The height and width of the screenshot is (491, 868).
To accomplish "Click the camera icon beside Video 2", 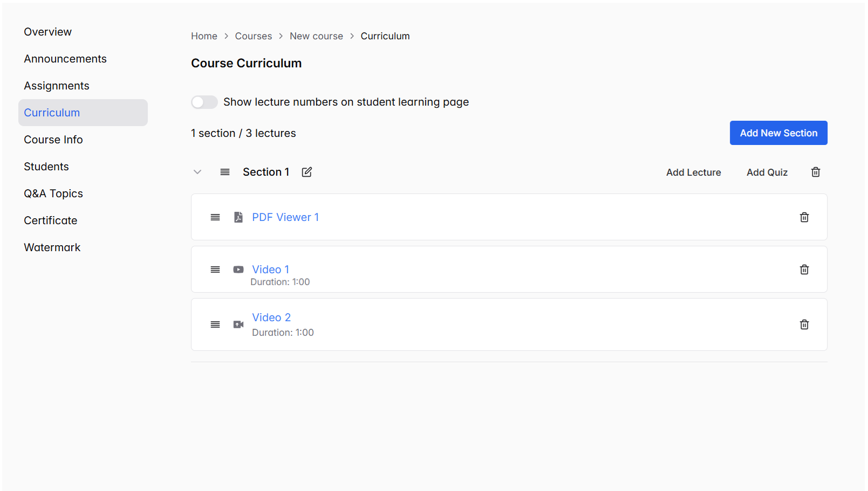I will click(238, 324).
